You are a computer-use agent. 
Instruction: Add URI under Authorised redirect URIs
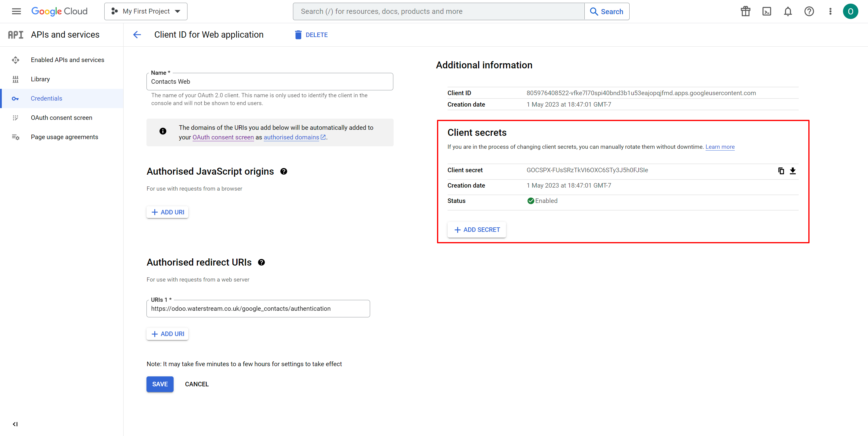point(168,334)
